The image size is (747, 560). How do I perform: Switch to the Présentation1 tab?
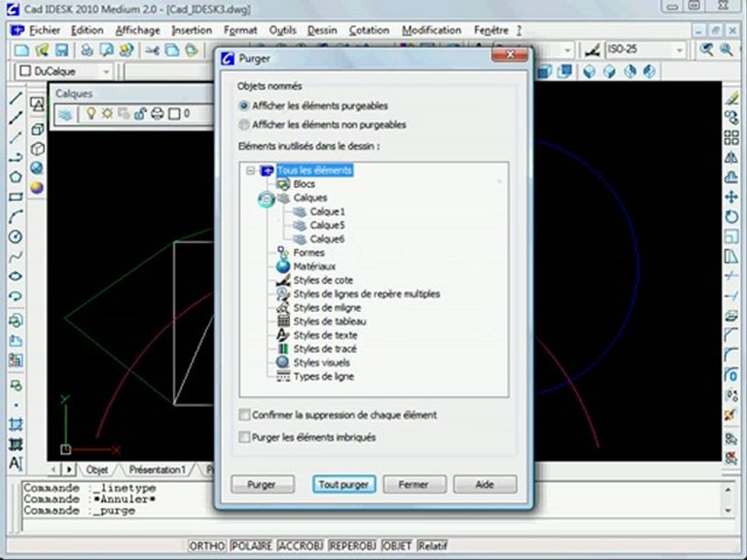point(156,470)
